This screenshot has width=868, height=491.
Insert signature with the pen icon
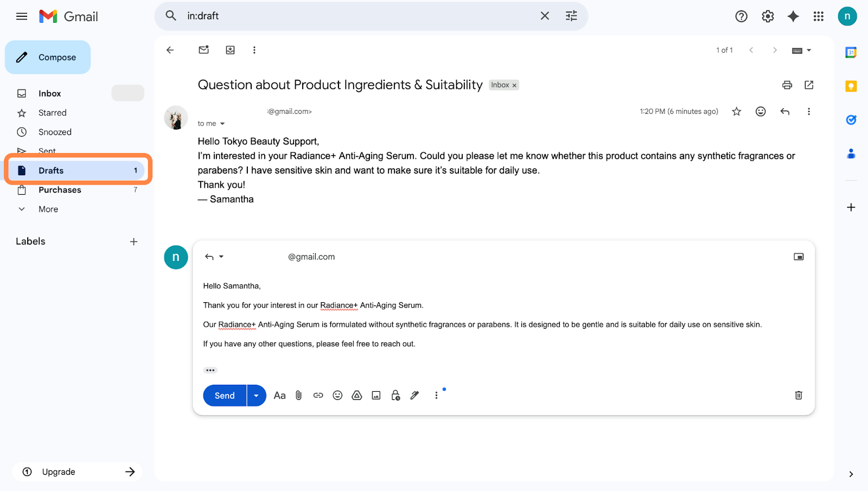pos(414,396)
